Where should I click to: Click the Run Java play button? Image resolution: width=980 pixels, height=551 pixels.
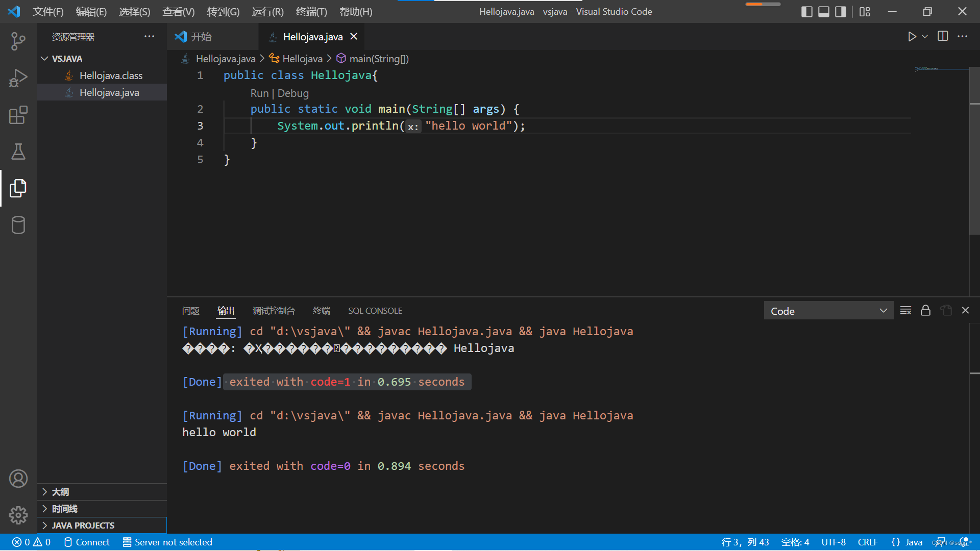pyautogui.click(x=912, y=37)
